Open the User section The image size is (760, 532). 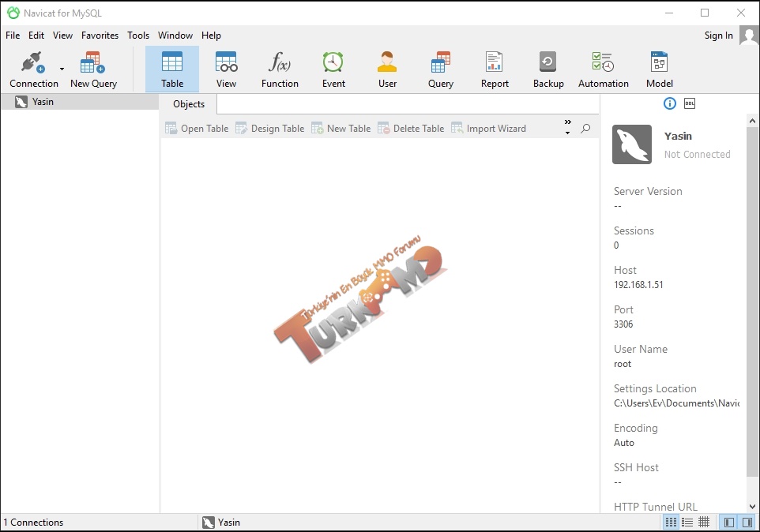387,70
